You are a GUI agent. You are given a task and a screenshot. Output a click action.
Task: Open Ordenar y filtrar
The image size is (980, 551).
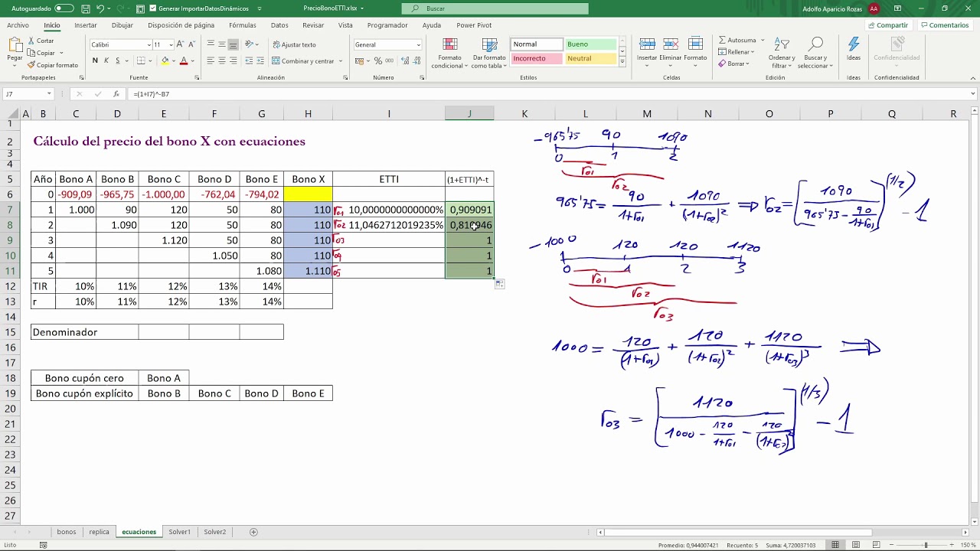pyautogui.click(x=782, y=53)
